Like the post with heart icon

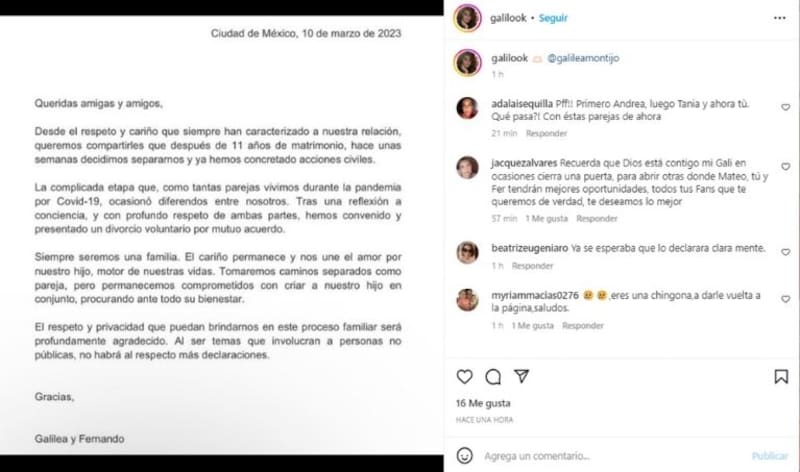464,377
